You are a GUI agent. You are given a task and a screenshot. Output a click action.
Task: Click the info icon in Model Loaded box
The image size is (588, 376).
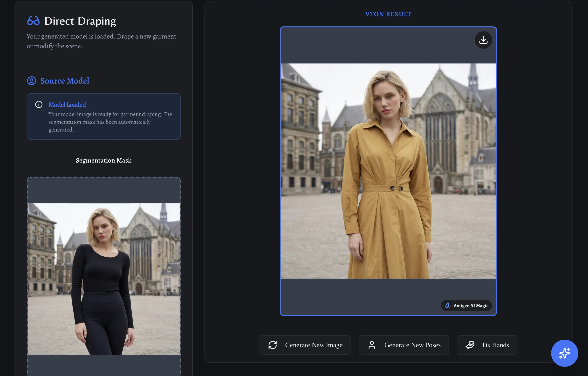[x=39, y=104]
